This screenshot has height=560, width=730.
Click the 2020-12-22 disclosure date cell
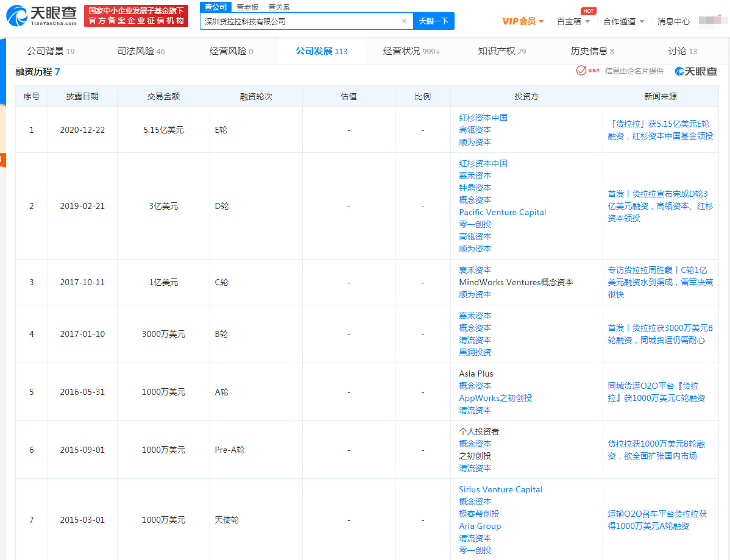point(82,130)
